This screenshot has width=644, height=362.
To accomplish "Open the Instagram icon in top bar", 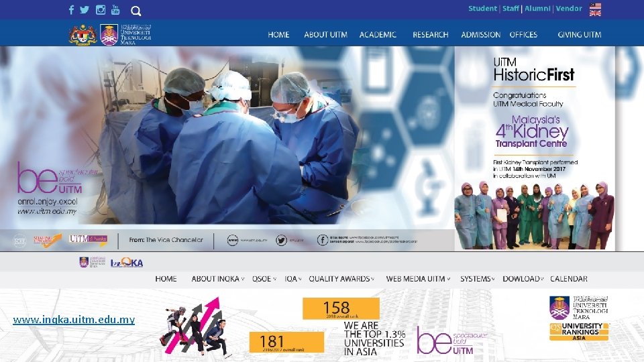I will point(101,10).
